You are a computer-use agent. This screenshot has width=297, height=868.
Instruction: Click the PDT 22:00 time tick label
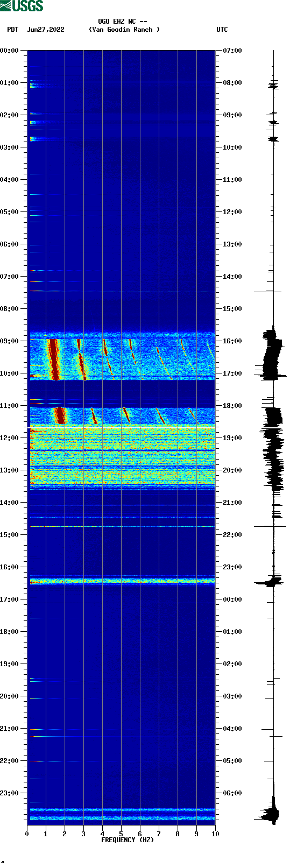(10, 761)
